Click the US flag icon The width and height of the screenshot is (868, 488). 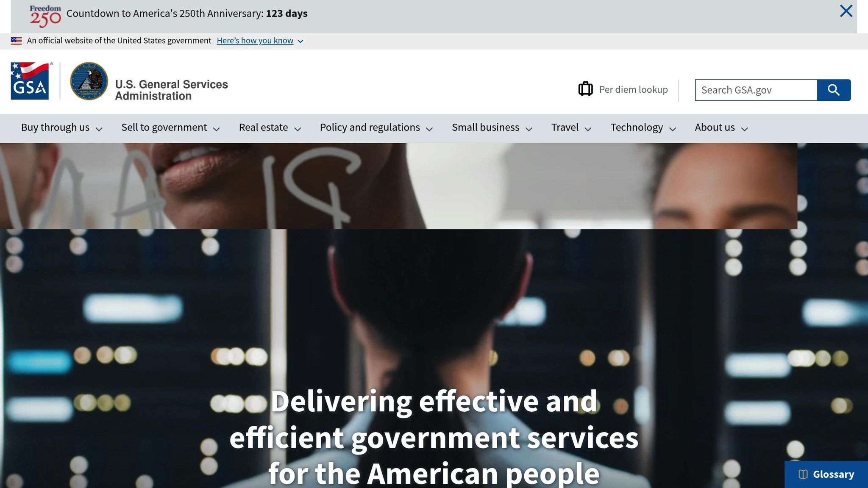tap(16, 41)
